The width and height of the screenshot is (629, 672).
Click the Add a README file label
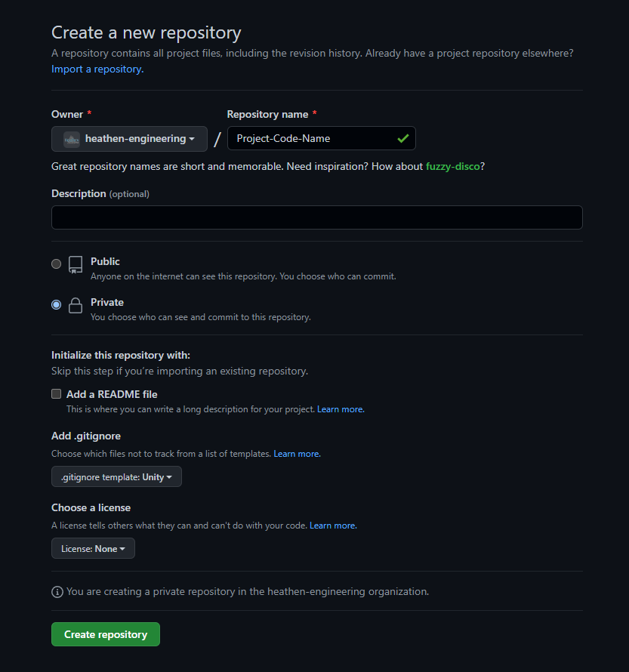112,394
